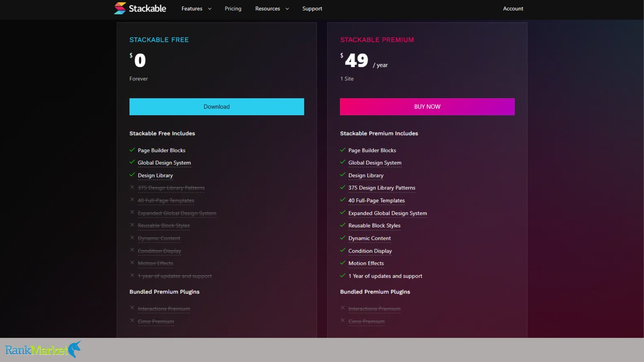This screenshot has width=644, height=362.
Task: Open the Features menu item
Action: coord(192,8)
